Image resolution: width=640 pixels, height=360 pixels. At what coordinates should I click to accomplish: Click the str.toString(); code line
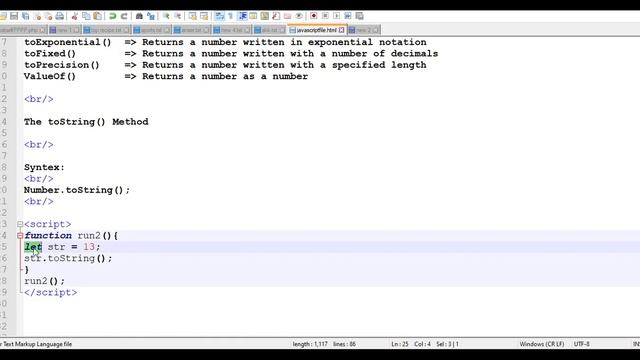68,258
